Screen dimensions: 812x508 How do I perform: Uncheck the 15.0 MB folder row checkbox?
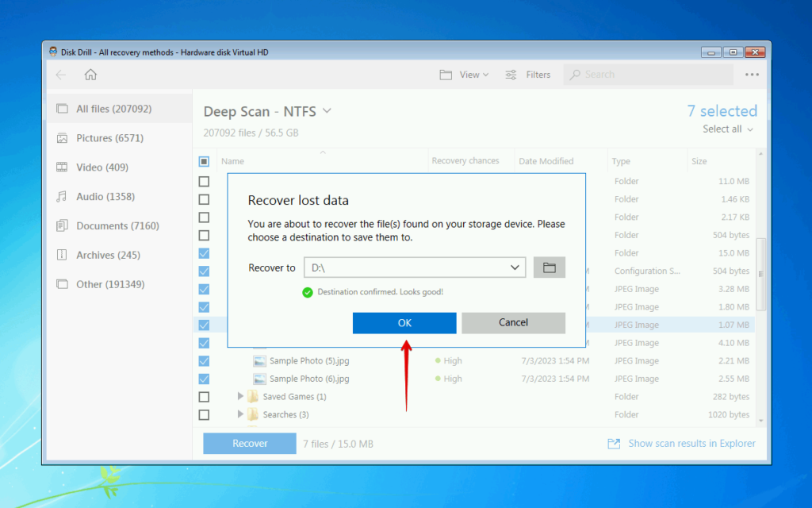204,253
